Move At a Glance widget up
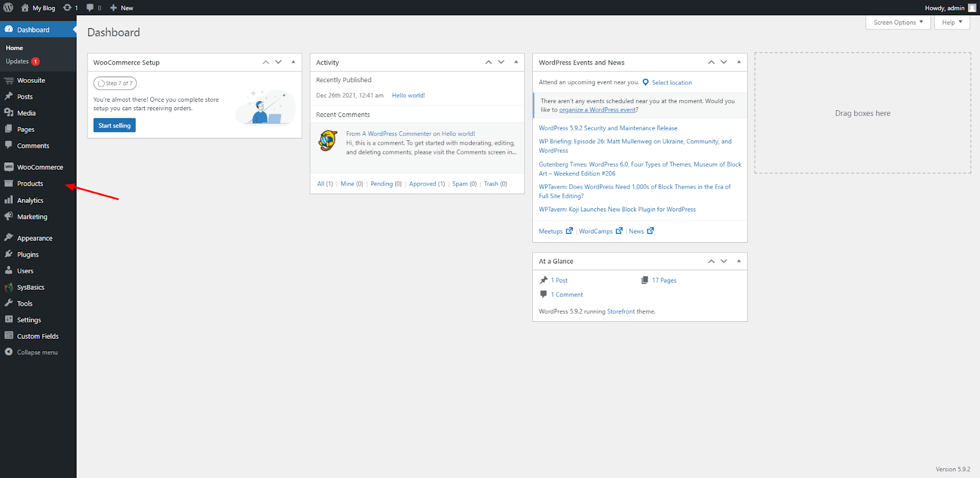980x478 pixels. click(x=711, y=261)
